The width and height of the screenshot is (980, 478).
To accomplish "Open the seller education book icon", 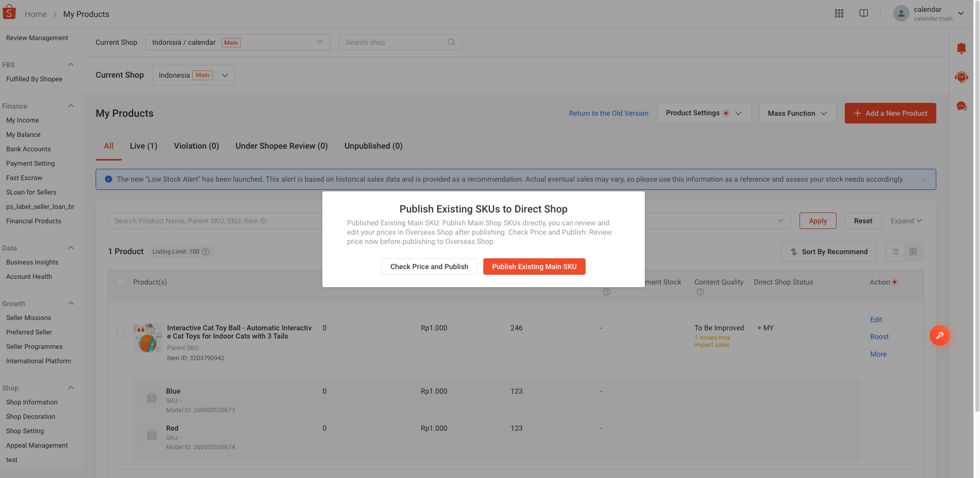I will pyautogui.click(x=863, y=13).
